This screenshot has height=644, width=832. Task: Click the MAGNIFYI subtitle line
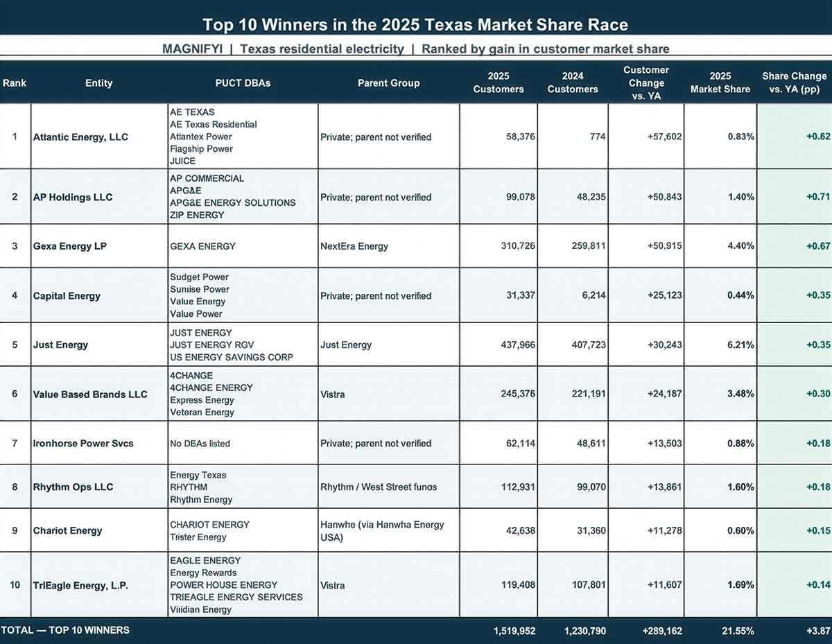tap(415, 49)
